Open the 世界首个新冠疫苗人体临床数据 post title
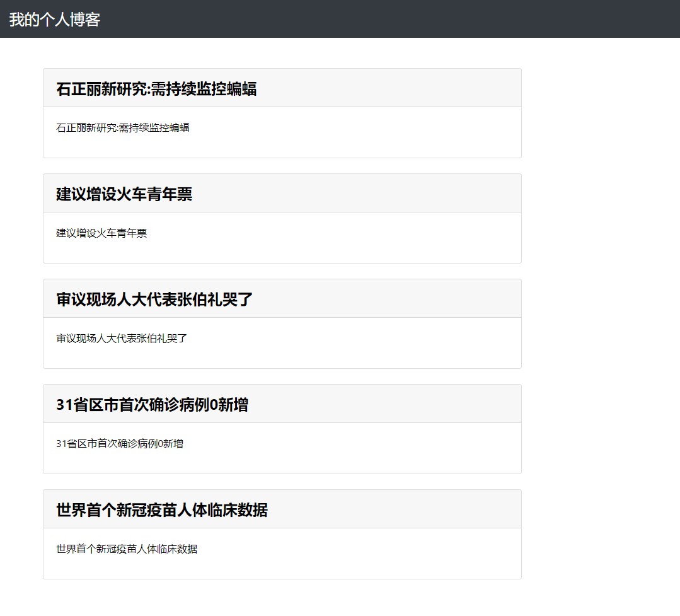 click(x=162, y=510)
